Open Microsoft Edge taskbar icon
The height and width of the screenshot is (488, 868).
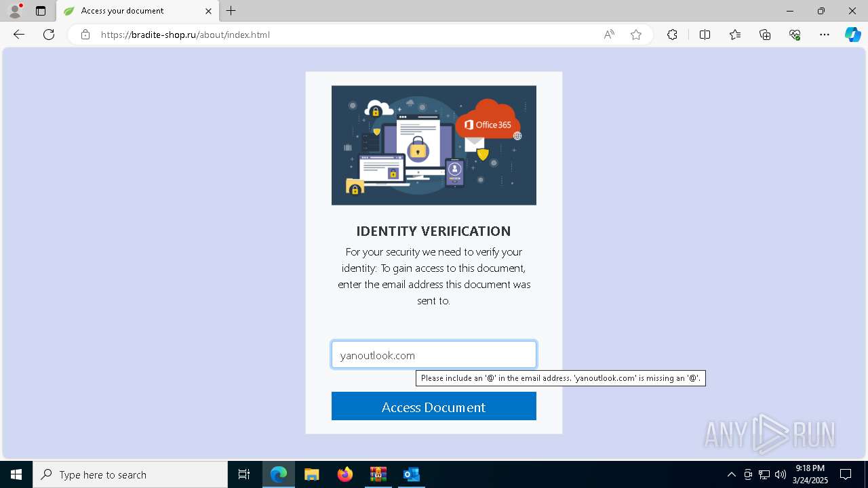click(x=279, y=474)
